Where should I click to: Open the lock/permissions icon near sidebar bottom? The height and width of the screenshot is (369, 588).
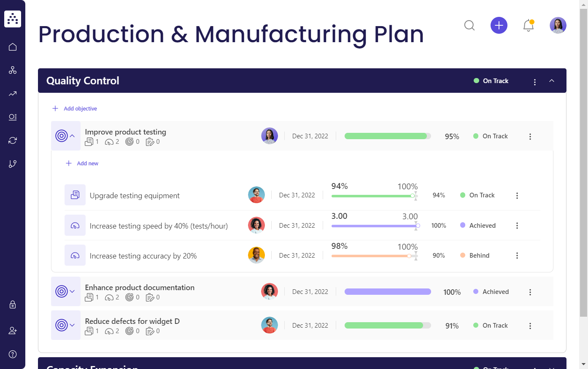12,304
